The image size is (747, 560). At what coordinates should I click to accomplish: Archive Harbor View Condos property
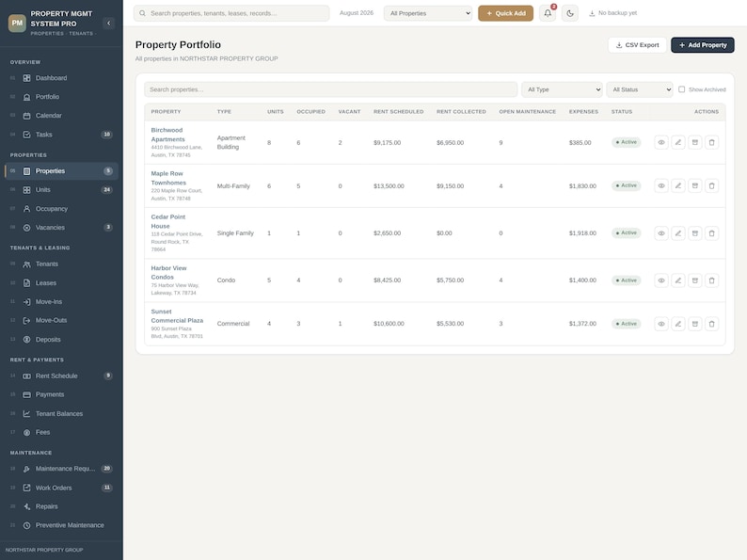pyautogui.click(x=695, y=280)
